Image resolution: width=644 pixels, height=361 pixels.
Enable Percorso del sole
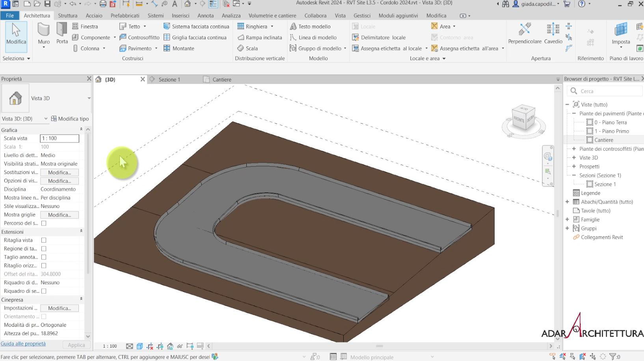coord(43,223)
